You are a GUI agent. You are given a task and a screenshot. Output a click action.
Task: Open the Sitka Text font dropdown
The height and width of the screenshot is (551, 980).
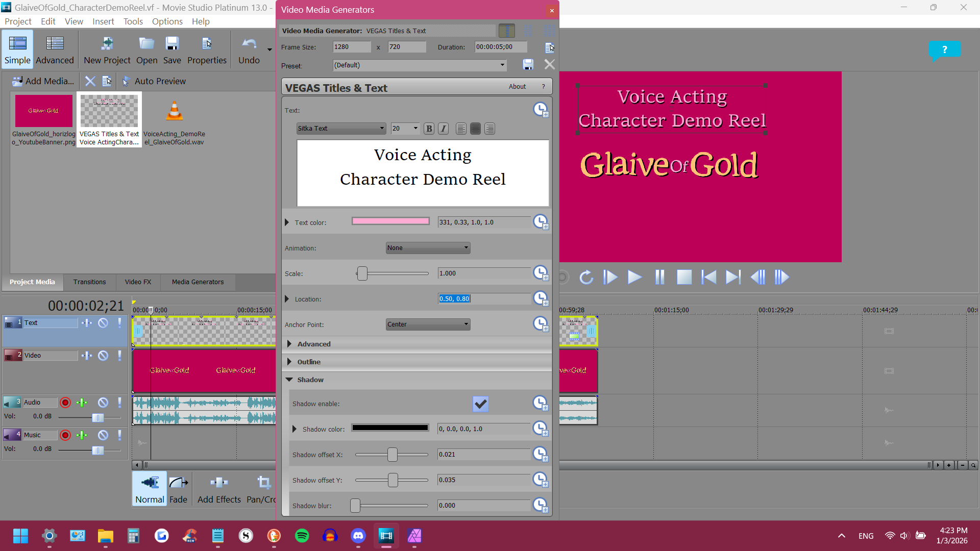[x=341, y=129]
